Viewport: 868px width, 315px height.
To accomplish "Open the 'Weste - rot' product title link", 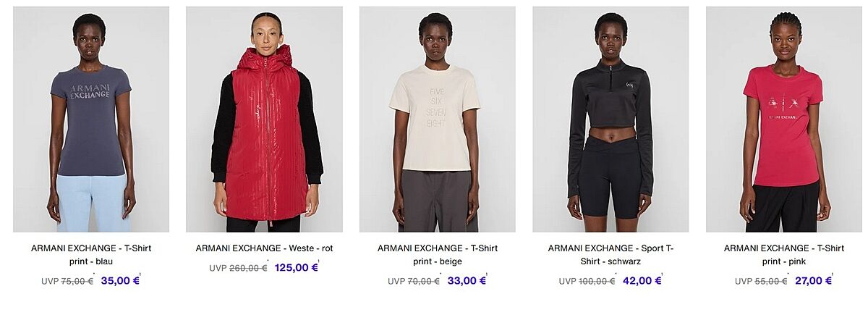I will click(x=264, y=248).
